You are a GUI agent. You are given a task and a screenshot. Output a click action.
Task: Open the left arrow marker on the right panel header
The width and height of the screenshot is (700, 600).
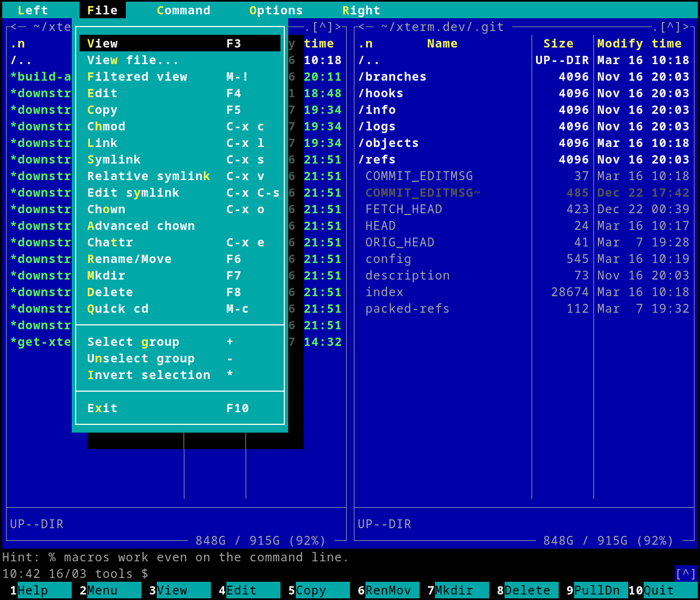363,26
